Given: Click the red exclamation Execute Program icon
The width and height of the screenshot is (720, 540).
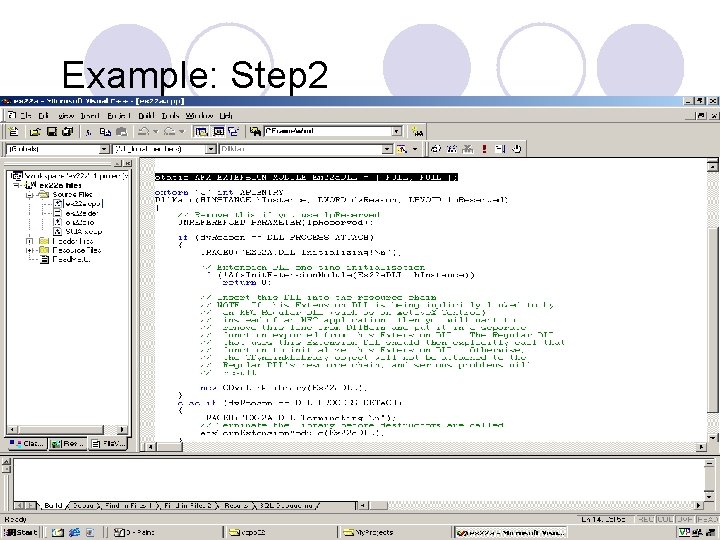Looking at the screenshot, I should (x=484, y=149).
